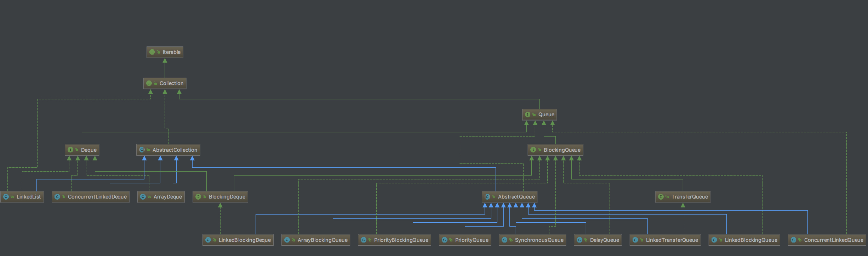Click the class icon of DelayQueue
The width and height of the screenshot is (868, 256).
[579, 240]
